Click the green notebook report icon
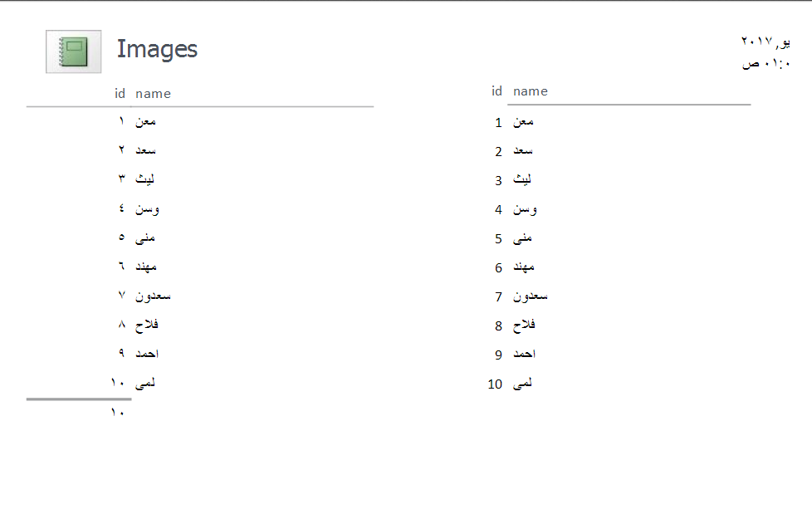This screenshot has width=812, height=509. [x=74, y=51]
